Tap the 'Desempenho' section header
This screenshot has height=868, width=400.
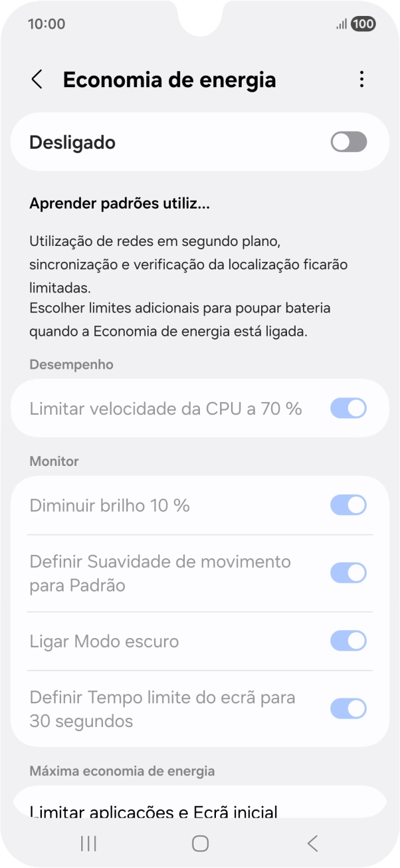(x=71, y=364)
